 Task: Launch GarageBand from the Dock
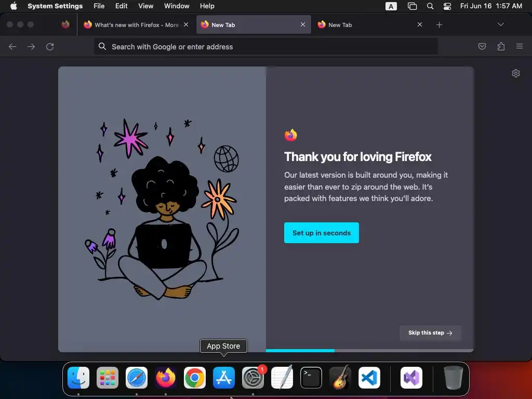(x=340, y=378)
